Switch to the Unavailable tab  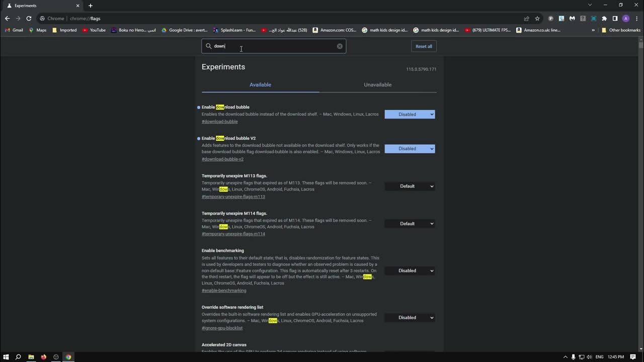[x=377, y=85]
